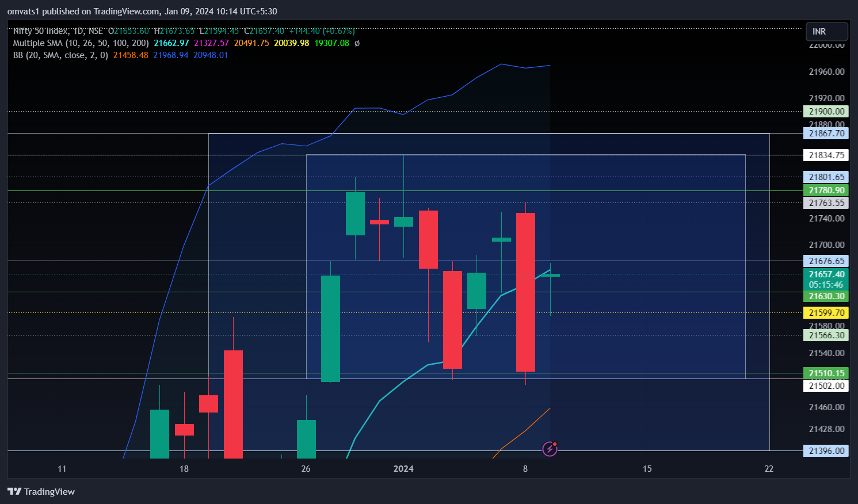
Task: Click the ø symbol after SMA values
Action: point(357,43)
